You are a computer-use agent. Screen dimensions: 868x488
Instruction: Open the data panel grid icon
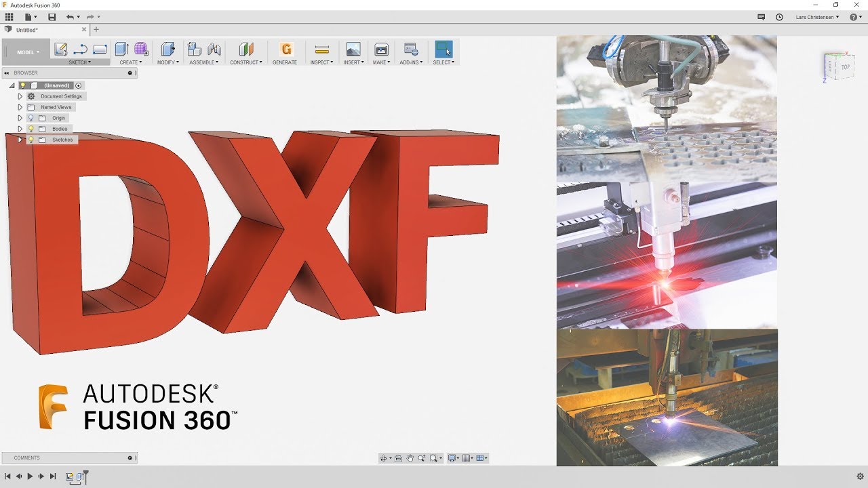point(9,17)
